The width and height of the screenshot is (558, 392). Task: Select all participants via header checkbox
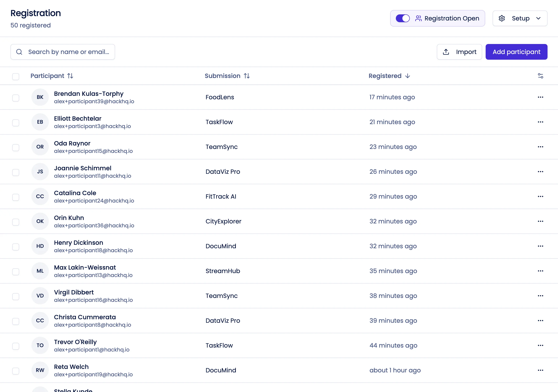click(x=15, y=76)
